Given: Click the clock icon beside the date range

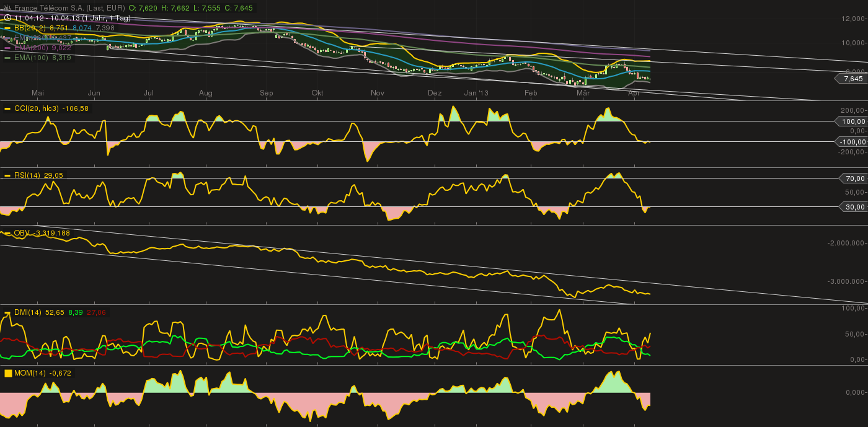Looking at the screenshot, I should (x=7, y=19).
